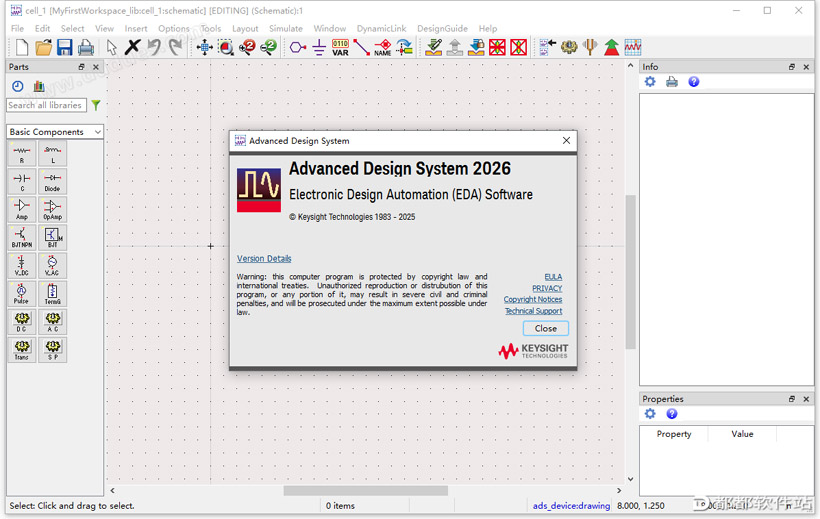
Task: Click the Save design floppy icon
Action: coord(65,47)
